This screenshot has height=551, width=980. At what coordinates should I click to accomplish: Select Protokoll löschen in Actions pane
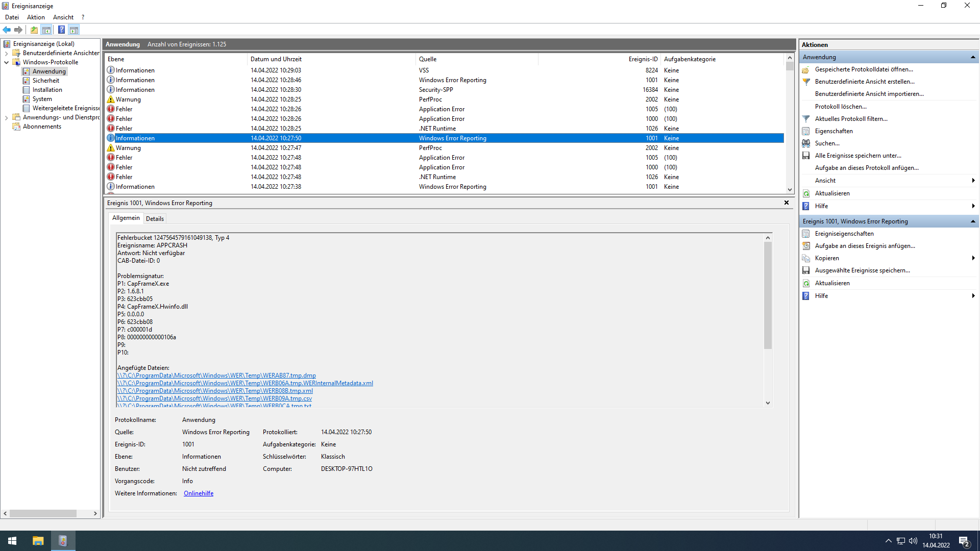(x=840, y=106)
